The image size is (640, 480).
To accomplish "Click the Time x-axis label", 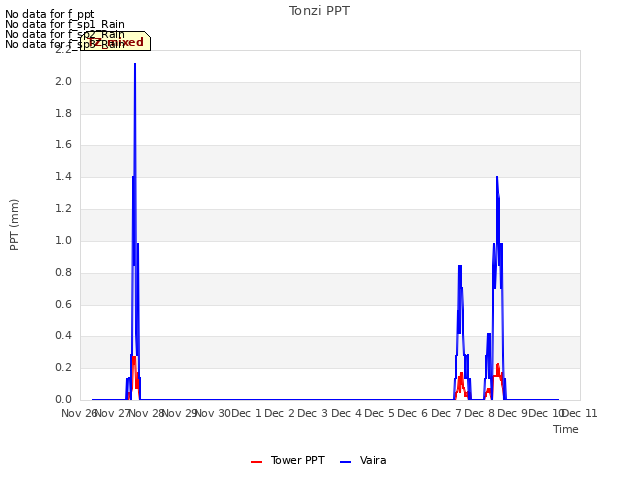I will pos(566,429).
